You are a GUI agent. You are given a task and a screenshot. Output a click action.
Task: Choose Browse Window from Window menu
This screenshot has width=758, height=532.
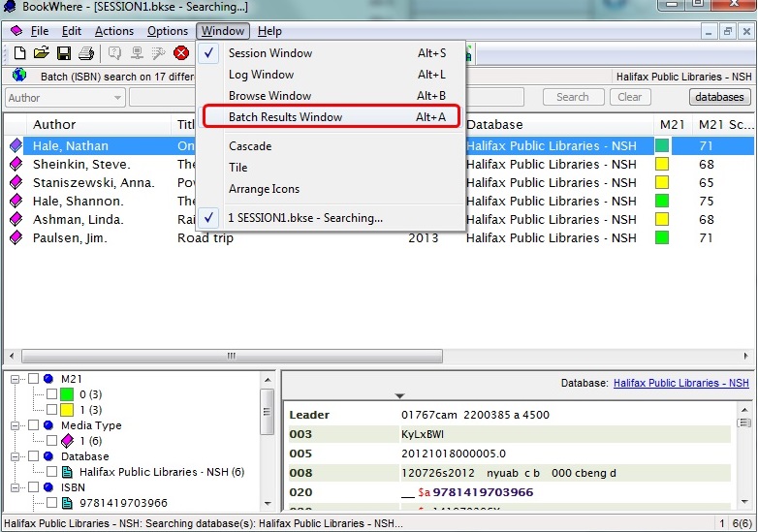pos(332,96)
